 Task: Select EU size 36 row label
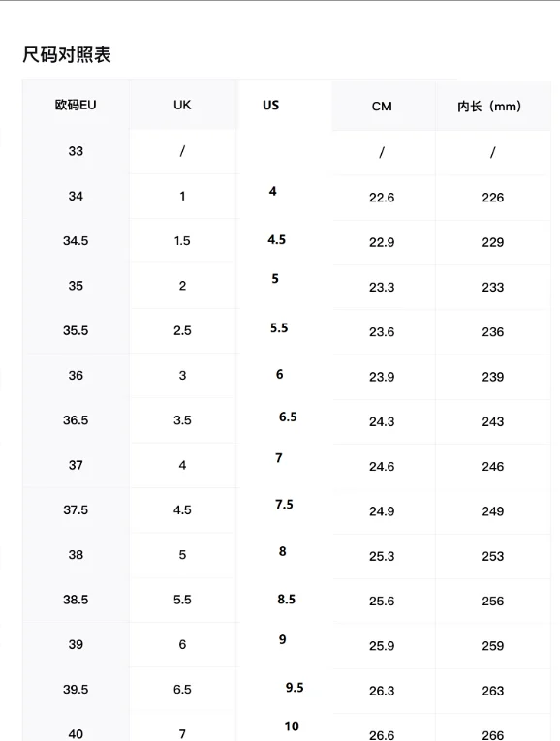(76, 376)
